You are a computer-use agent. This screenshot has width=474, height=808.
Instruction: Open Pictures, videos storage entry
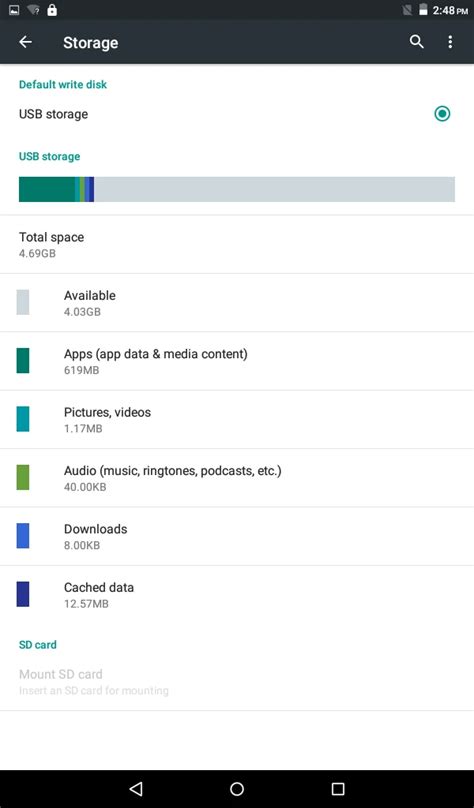click(x=237, y=419)
